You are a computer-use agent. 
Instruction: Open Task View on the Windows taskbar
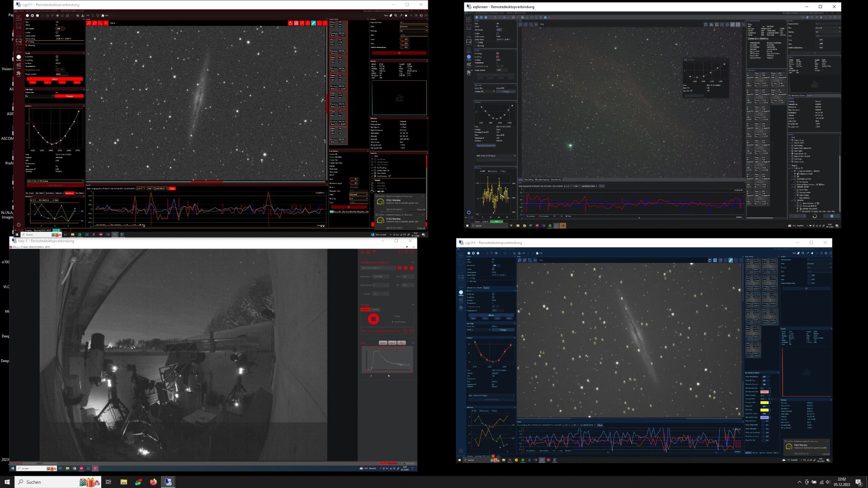point(108,482)
